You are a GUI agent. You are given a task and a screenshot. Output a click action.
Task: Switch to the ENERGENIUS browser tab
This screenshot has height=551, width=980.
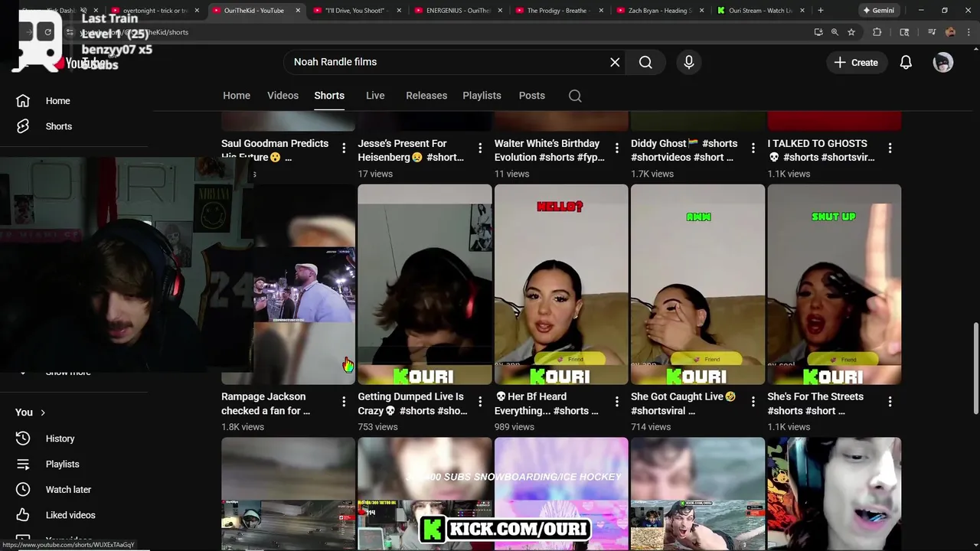(x=458, y=11)
